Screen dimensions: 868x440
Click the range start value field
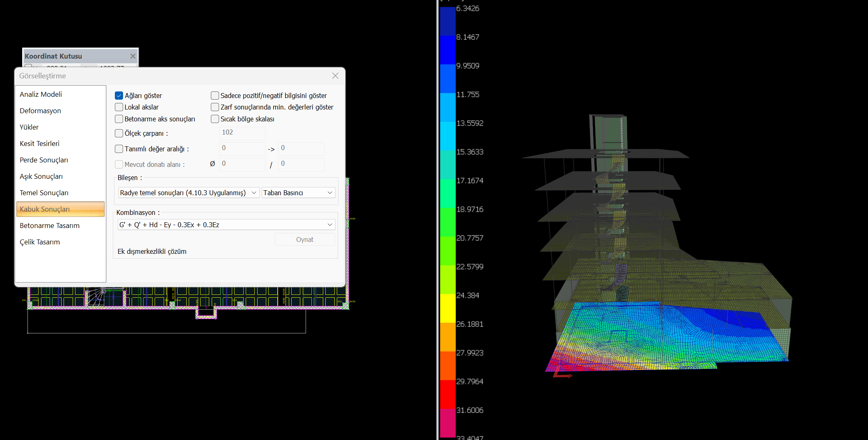(242, 148)
